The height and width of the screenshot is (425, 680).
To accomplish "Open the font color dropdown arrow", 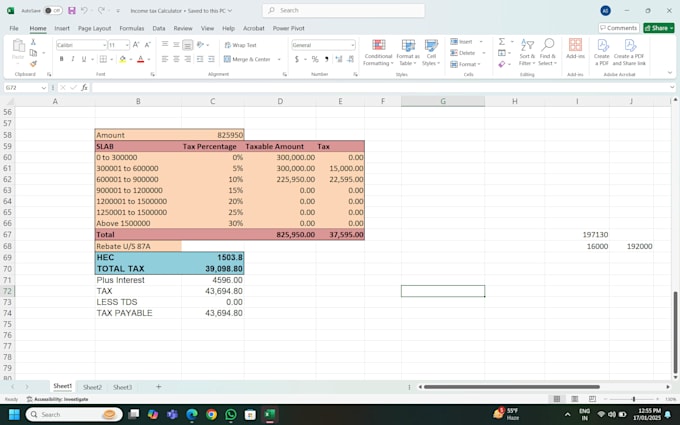I will [149, 59].
